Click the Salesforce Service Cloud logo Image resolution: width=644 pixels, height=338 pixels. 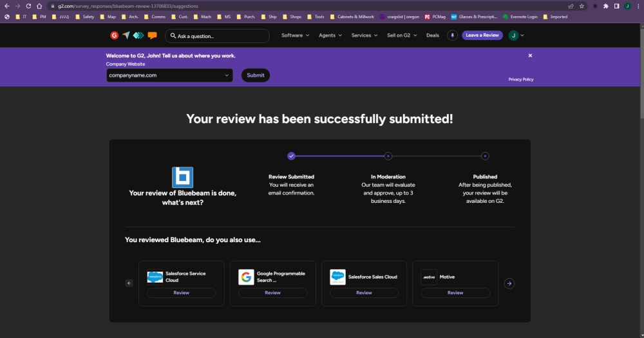[x=155, y=277]
